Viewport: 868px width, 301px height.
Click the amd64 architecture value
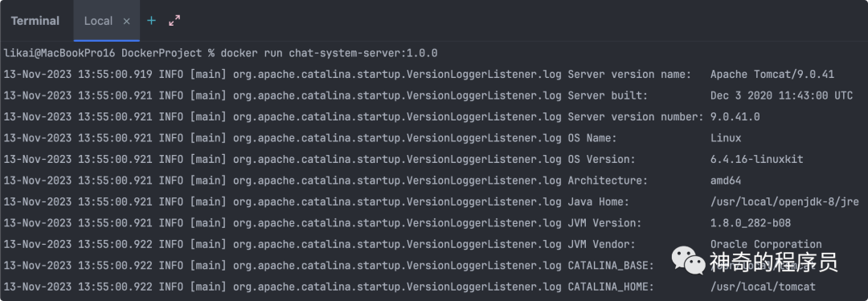pyautogui.click(x=726, y=181)
